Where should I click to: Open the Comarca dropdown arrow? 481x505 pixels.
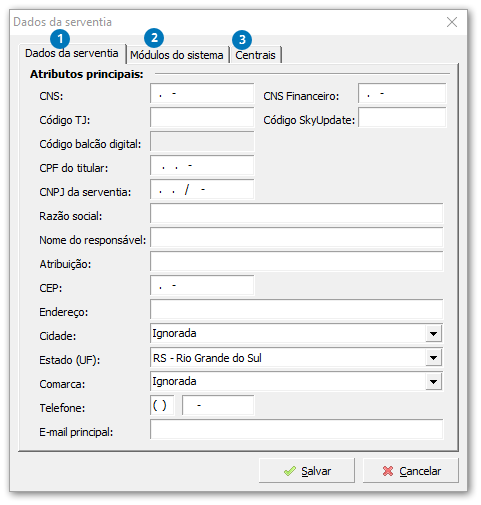point(433,382)
